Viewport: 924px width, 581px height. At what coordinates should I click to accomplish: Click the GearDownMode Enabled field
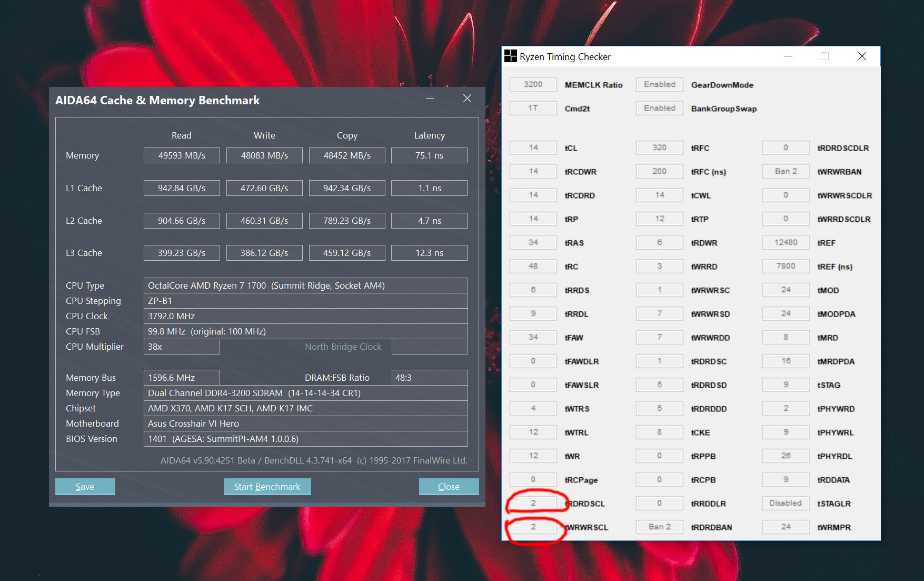(660, 84)
